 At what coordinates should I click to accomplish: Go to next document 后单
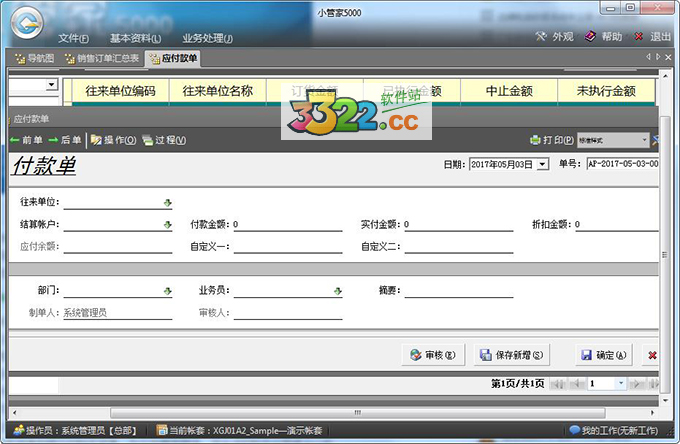(65, 140)
